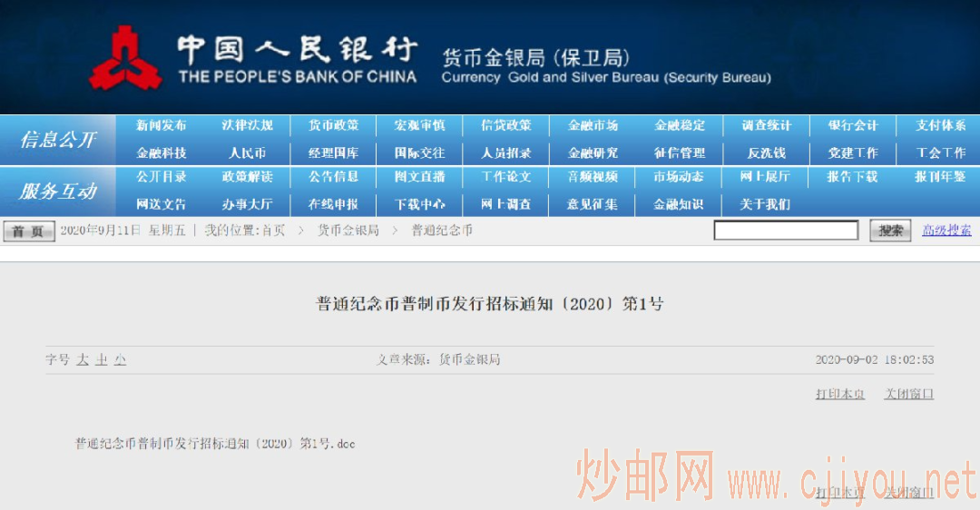Set font size to 大
Screen dimensions: 980x510
click(x=83, y=360)
